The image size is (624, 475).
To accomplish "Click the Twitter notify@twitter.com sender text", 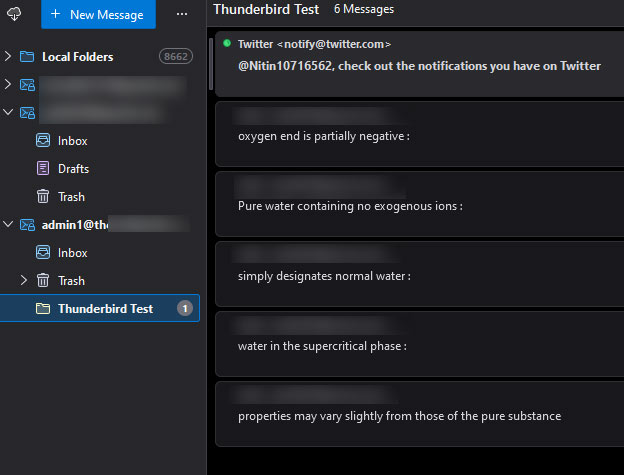I will point(314,44).
